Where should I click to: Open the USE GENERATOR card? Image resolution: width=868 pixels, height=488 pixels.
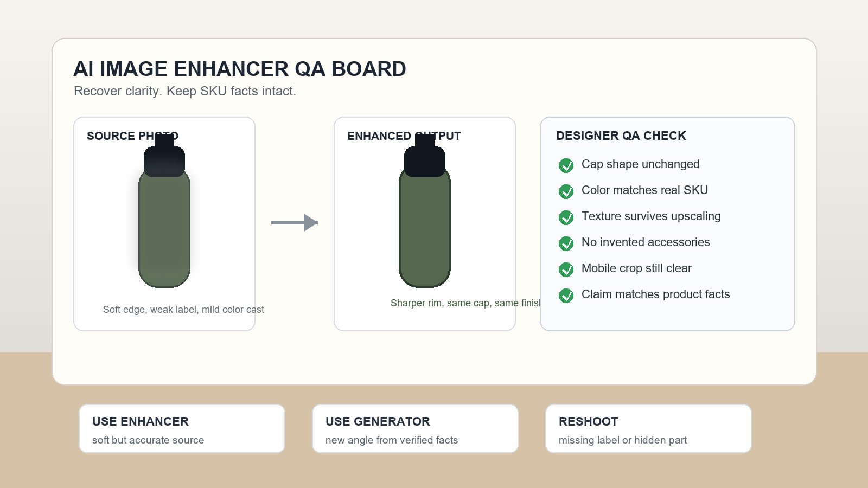tap(415, 428)
